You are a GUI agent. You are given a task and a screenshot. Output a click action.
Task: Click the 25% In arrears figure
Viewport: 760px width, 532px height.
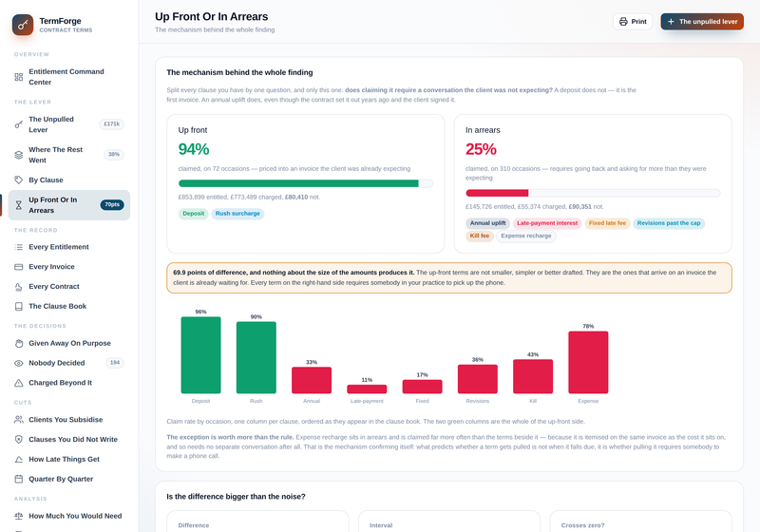point(481,149)
